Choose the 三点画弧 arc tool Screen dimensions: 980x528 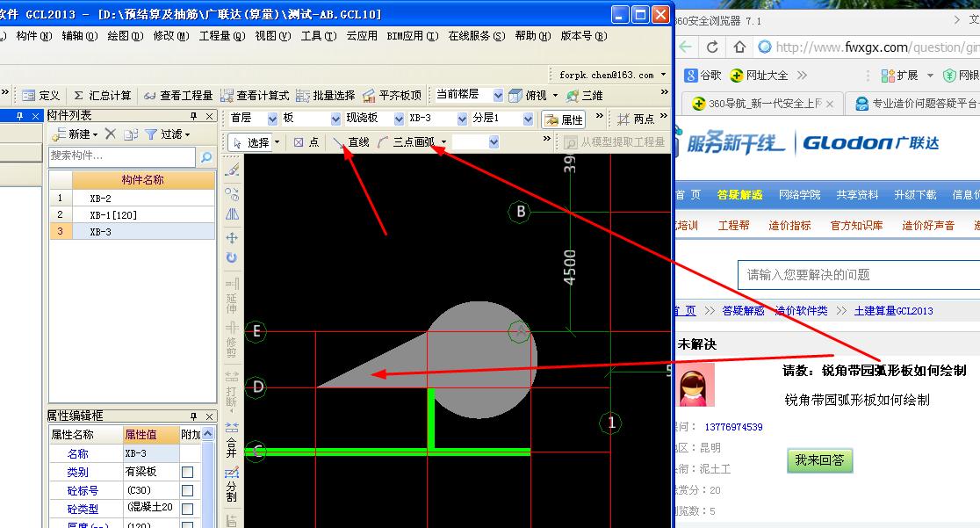click(407, 142)
